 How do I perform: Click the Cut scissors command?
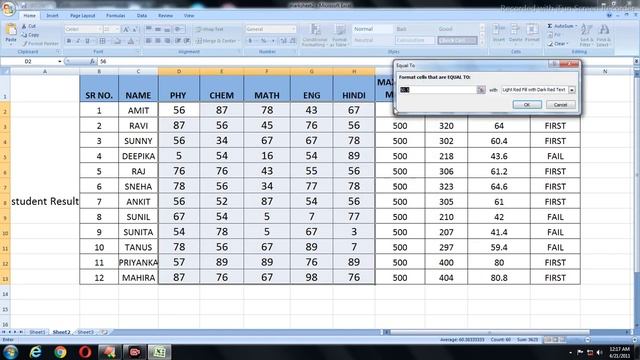(x=29, y=26)
